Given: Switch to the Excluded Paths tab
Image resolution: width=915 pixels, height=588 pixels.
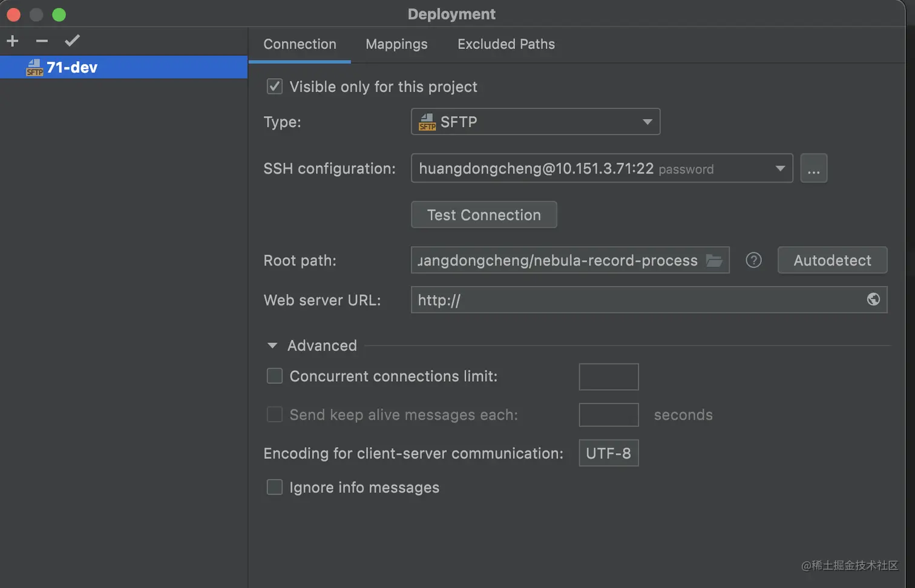Looking at the screenshot, I should click(x=506, y=44).
